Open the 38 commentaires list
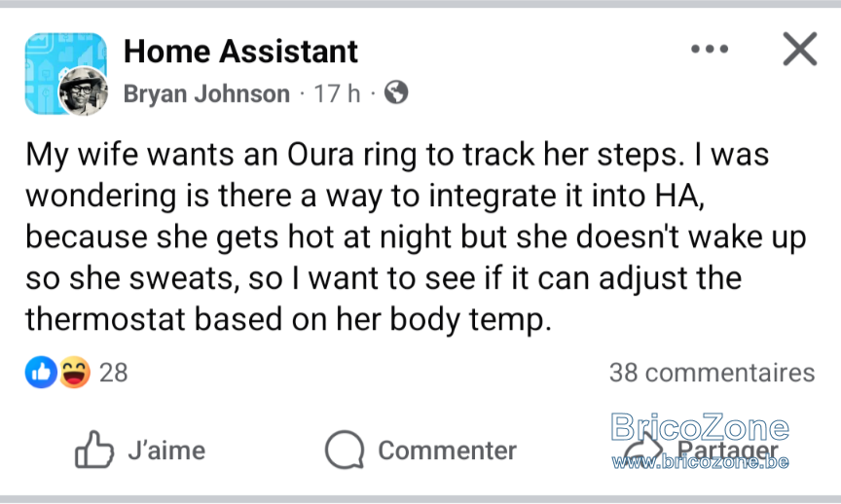Viewport: 841px width, 504px height. click(712, 372)
